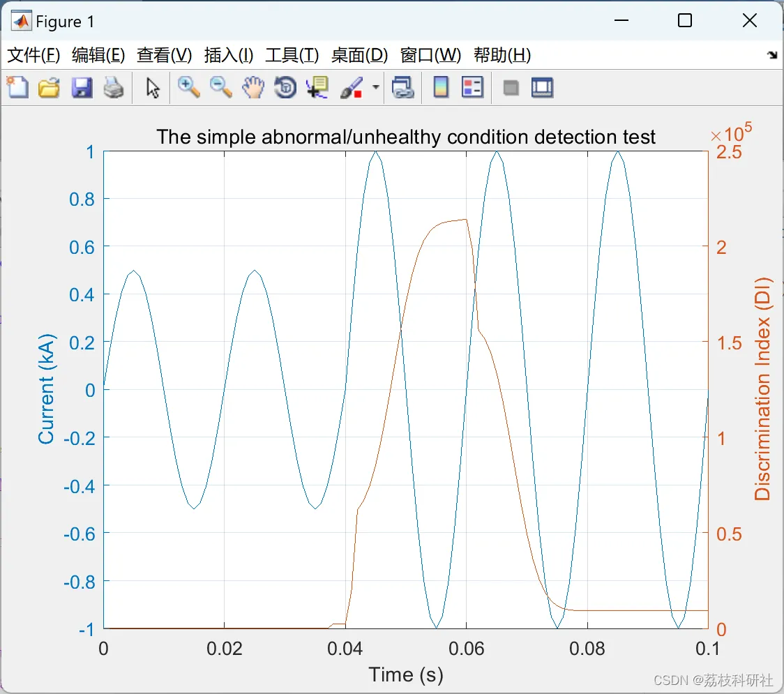Click the dock figure arrow icon
The width and height of the screenshot is (784, 694).
(x=772, y=55)
